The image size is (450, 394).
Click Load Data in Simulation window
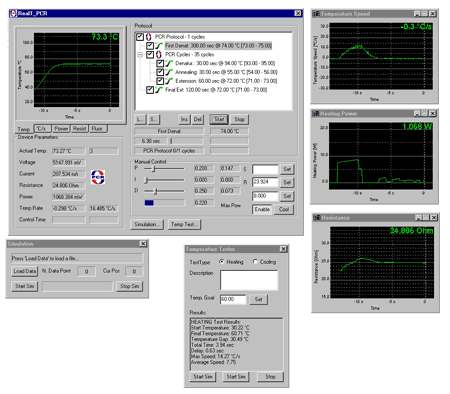(x=25, y=271)
